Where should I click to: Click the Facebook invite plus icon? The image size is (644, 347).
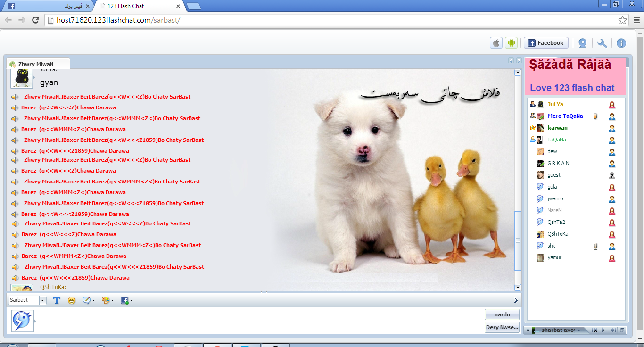(x=125, y=300)
